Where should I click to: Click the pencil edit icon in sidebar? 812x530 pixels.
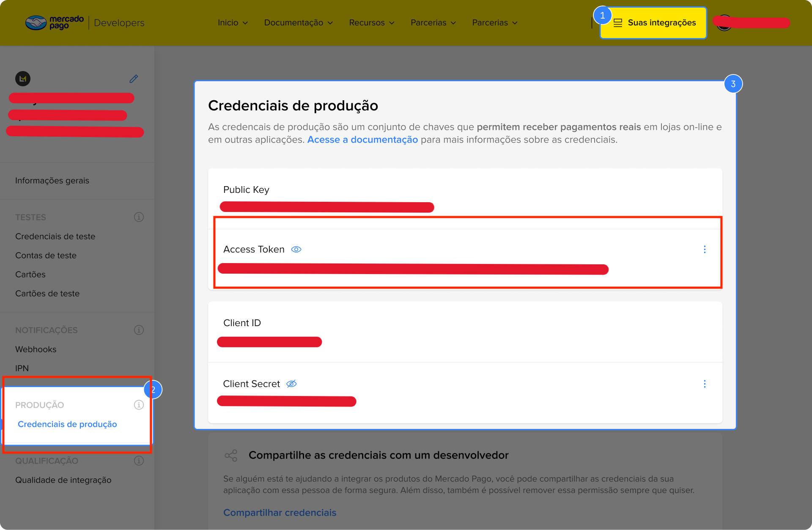pyautogui.click(x=134, y=79)
